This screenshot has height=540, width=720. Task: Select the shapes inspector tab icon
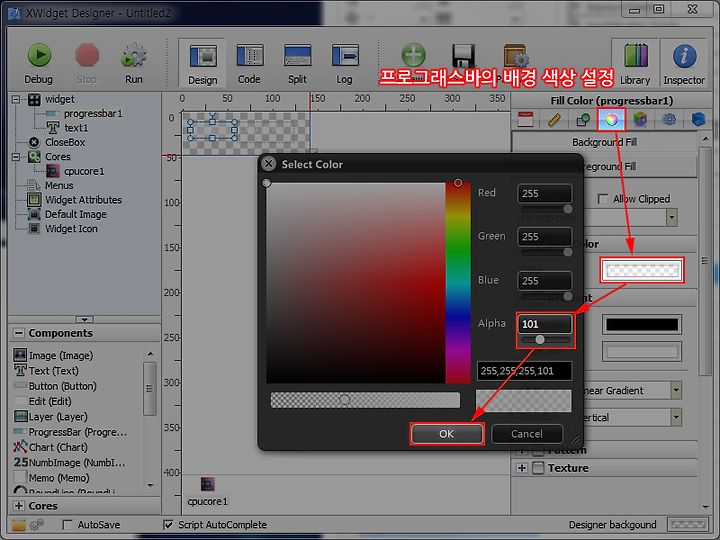coord(583,119)
